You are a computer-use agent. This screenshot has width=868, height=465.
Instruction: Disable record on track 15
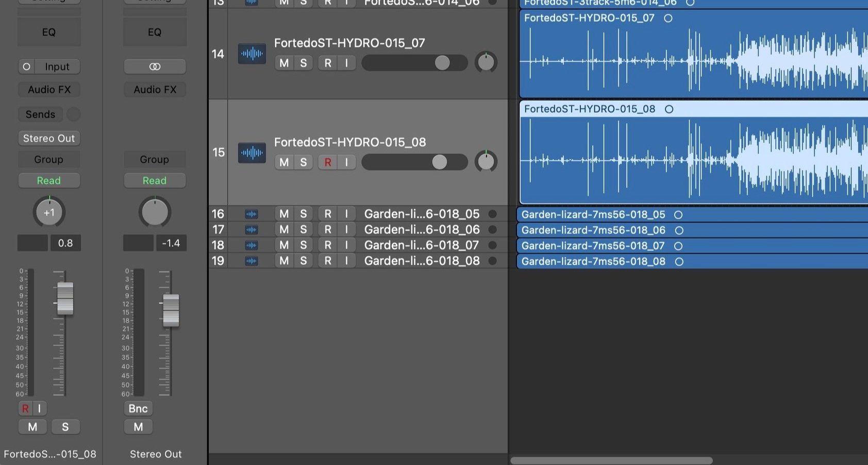click(x=328, y=162)
